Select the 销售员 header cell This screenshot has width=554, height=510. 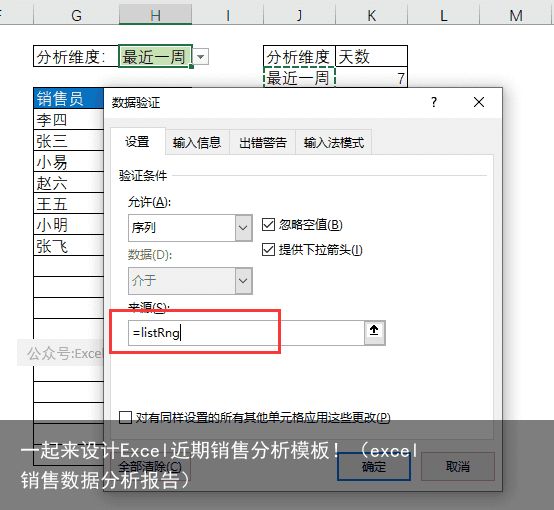69,98
